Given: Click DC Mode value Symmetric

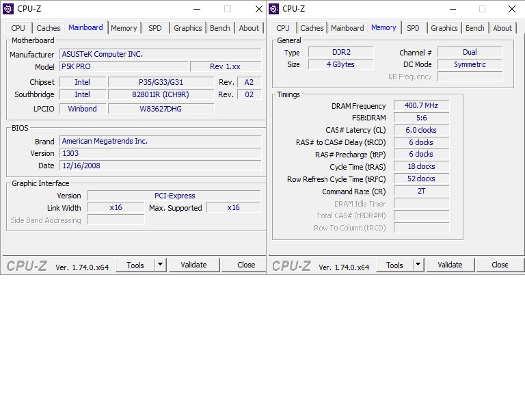Looking at the screenshot, I should [470, 64].
